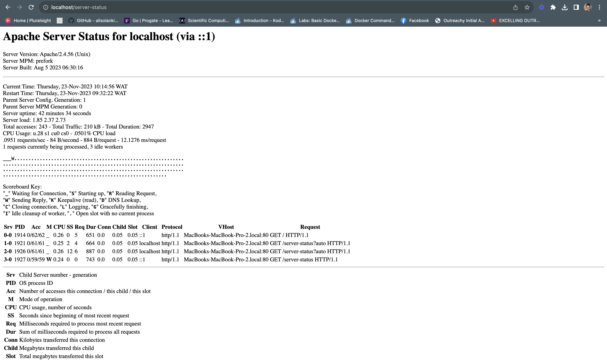Open the Go | Progate bookmark
Image resolution: width=607 pixels, height=364 pixels.
coord(149,21)
